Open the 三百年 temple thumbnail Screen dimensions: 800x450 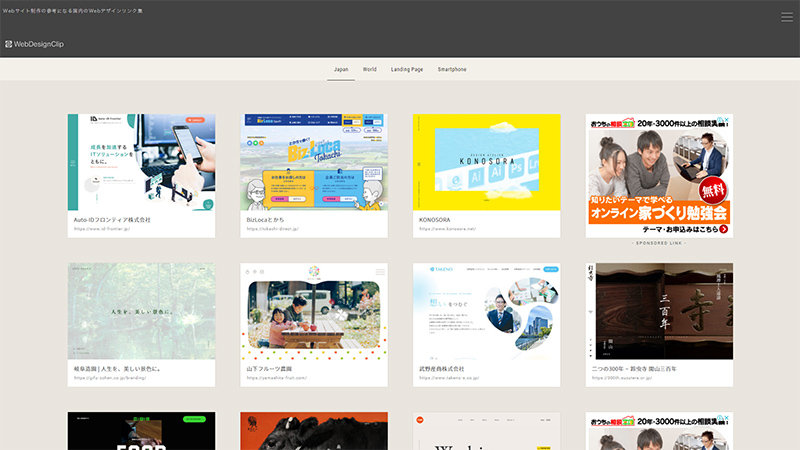coord(659,311)
